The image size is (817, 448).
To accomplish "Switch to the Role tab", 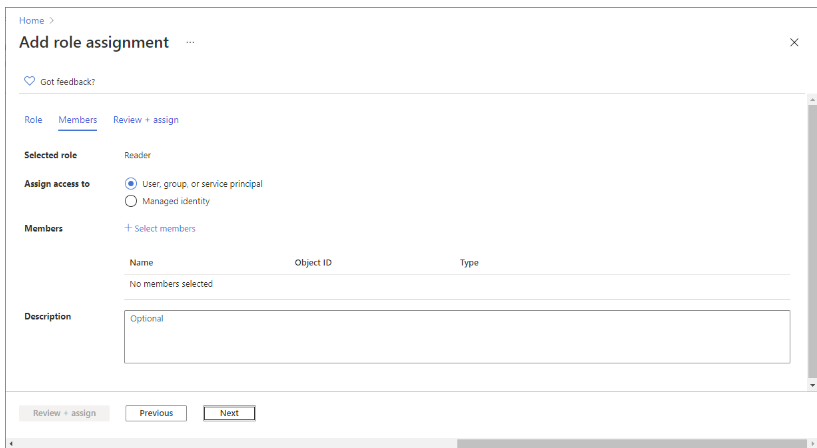I will click(33, 120).
